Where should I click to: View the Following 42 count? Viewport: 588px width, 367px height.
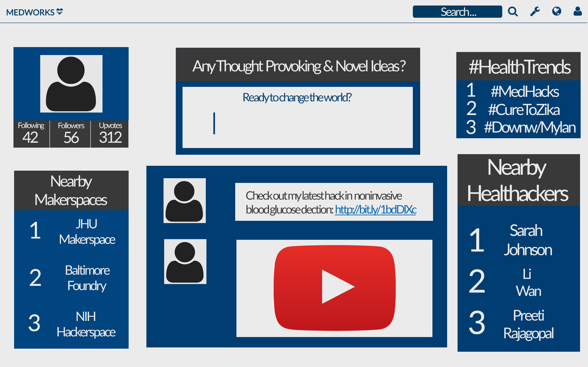click(31, 134)
